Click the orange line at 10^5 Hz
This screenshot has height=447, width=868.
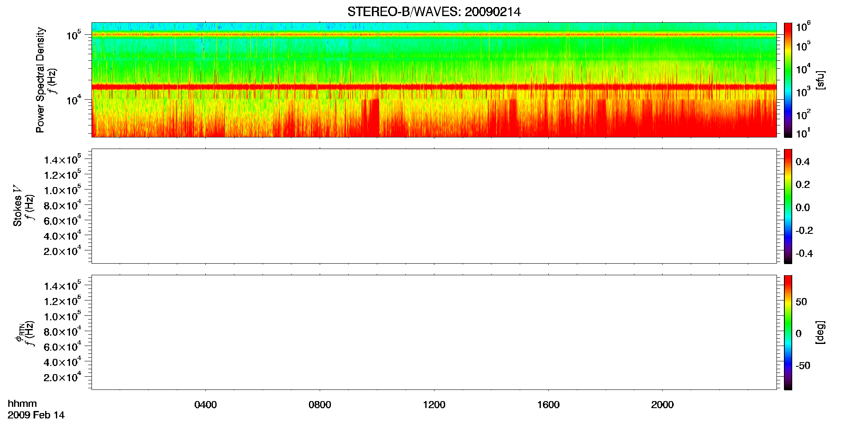[434, 35]
